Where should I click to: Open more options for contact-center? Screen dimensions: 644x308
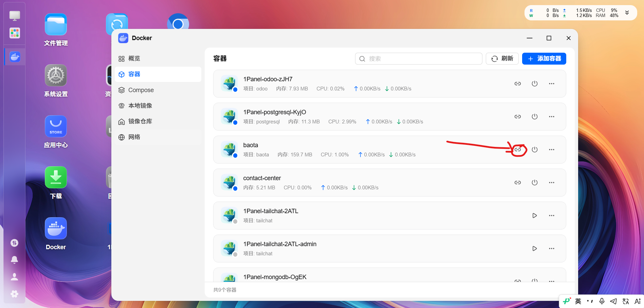coord(551,183)
